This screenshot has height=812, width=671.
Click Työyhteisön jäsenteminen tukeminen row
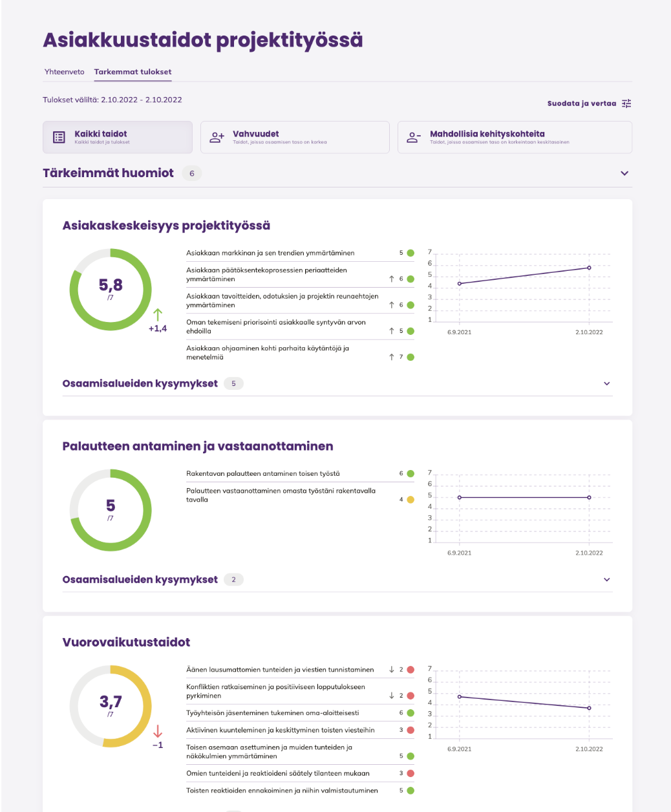pos(300,713)
